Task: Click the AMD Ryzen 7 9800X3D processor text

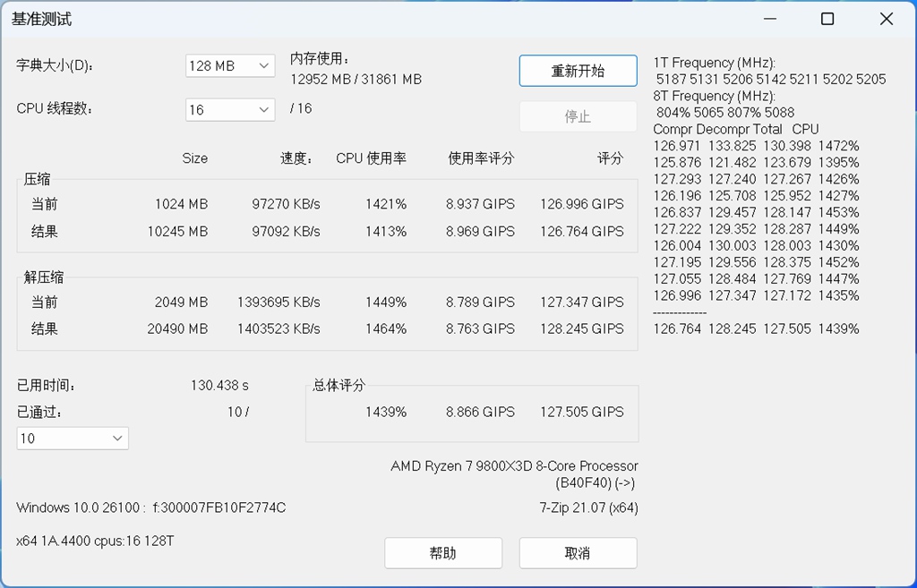Action: pyautogui.click(x=514, y=466)
